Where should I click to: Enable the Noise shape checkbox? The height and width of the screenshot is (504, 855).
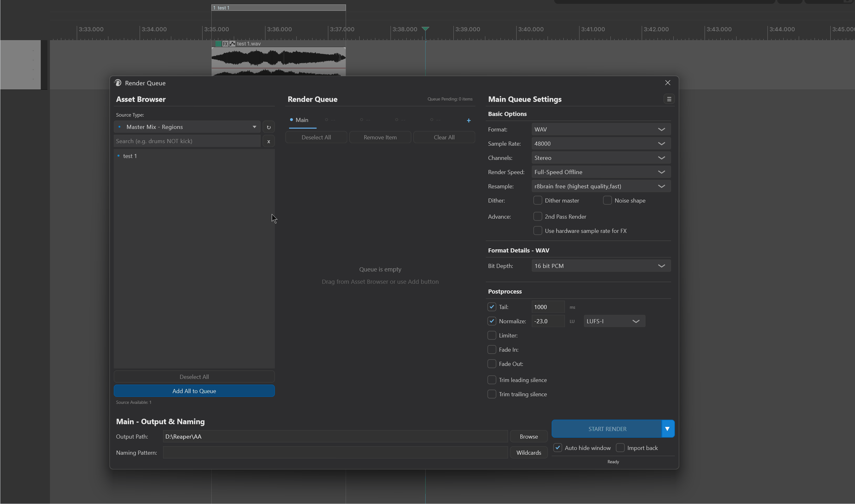pyautogui.click(x=607, y=200)
